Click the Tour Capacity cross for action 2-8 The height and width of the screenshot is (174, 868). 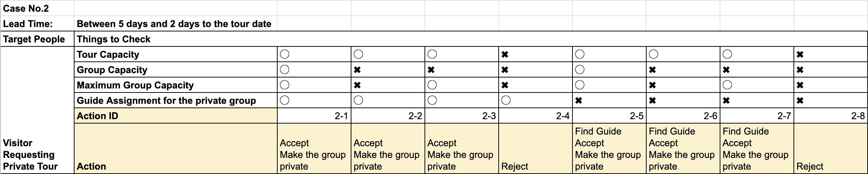pos(800,54)
